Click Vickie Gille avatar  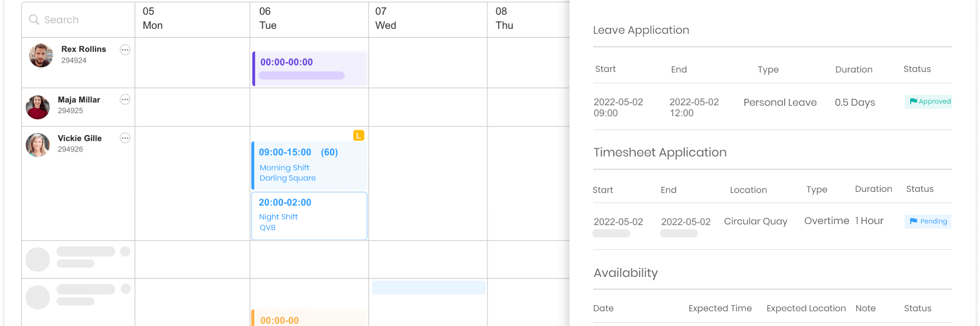tap(38, 145)
